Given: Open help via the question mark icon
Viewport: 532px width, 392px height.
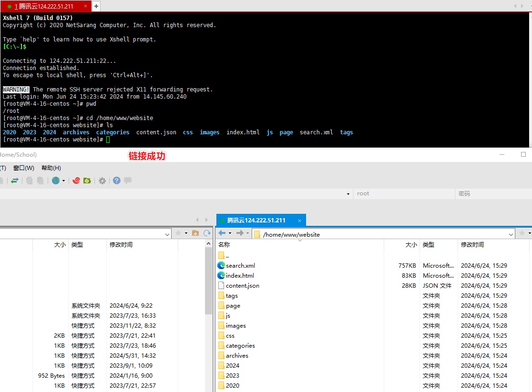Looking at the screenshot, I should 117,181.
